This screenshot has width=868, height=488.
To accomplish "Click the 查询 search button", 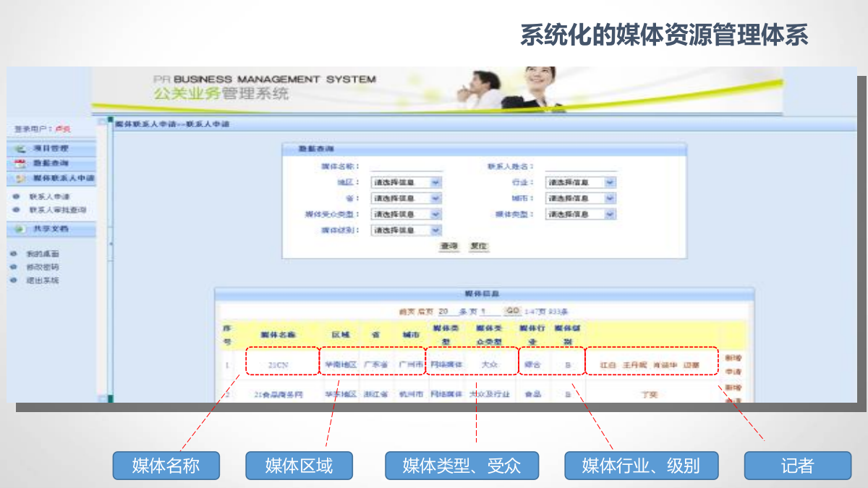I will [449, 246].
